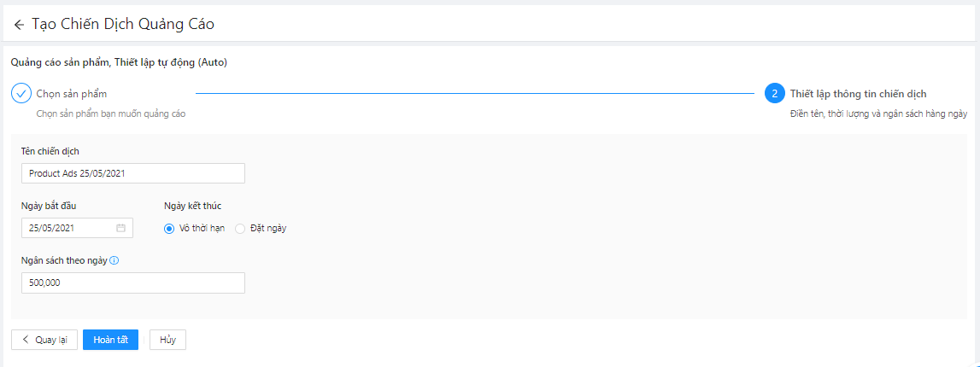Select the Vô thời hạn radio option
Screen dimensions: 980x367
169,228
